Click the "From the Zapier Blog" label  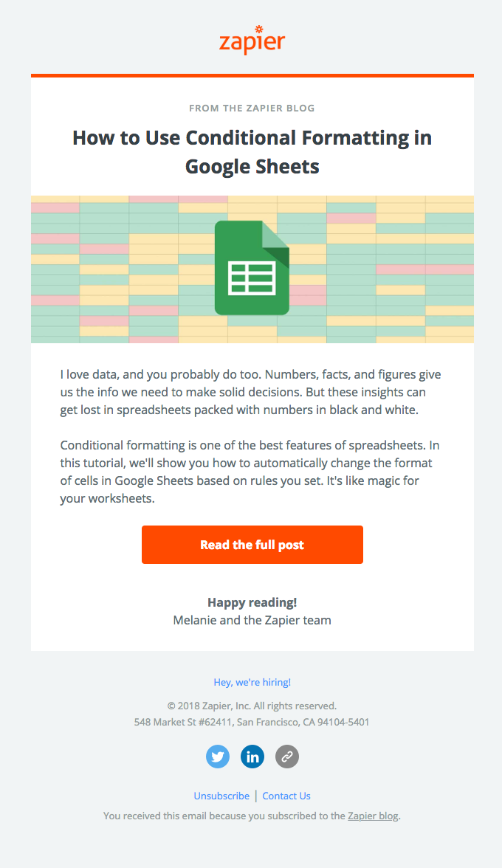[x=252, y=108]
